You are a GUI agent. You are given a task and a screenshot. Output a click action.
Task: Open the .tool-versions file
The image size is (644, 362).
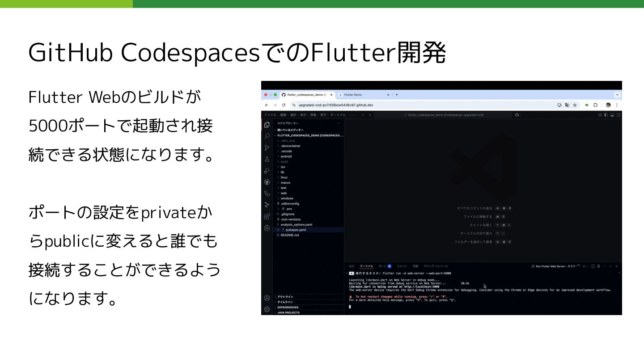point(309,219)
